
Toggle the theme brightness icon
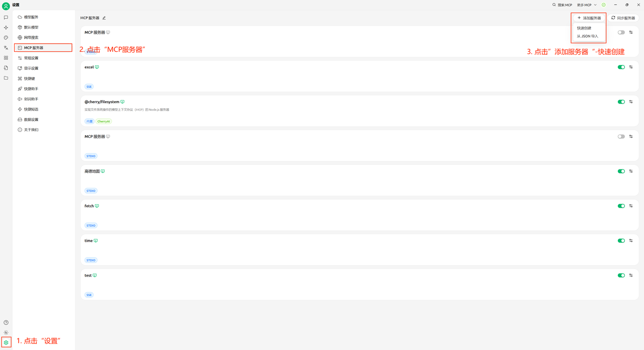(6, 332)
